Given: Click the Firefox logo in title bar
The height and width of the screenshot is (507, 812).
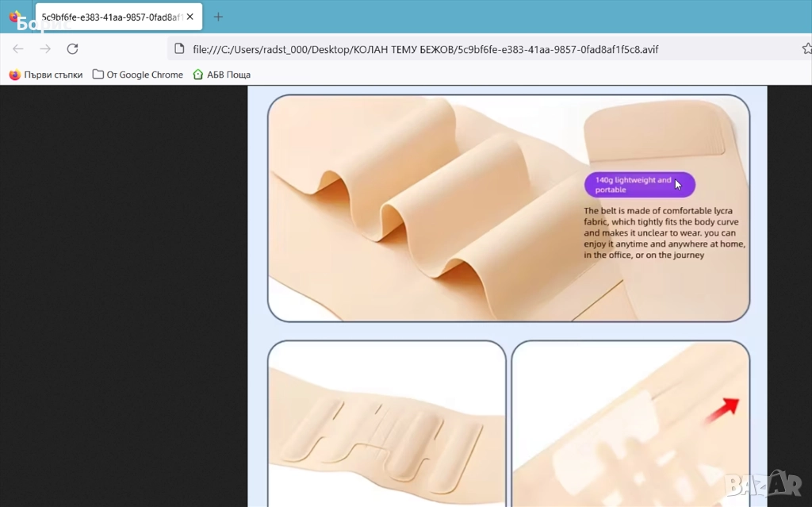Looking at the screenshot, I should tap(15, 17).
